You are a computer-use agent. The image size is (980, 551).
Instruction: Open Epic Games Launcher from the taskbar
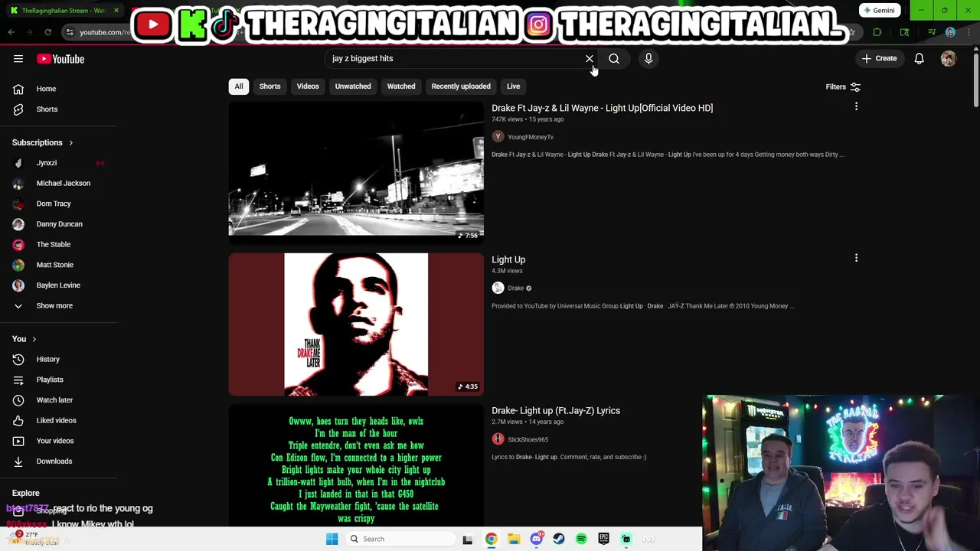[x=603, y=539]
